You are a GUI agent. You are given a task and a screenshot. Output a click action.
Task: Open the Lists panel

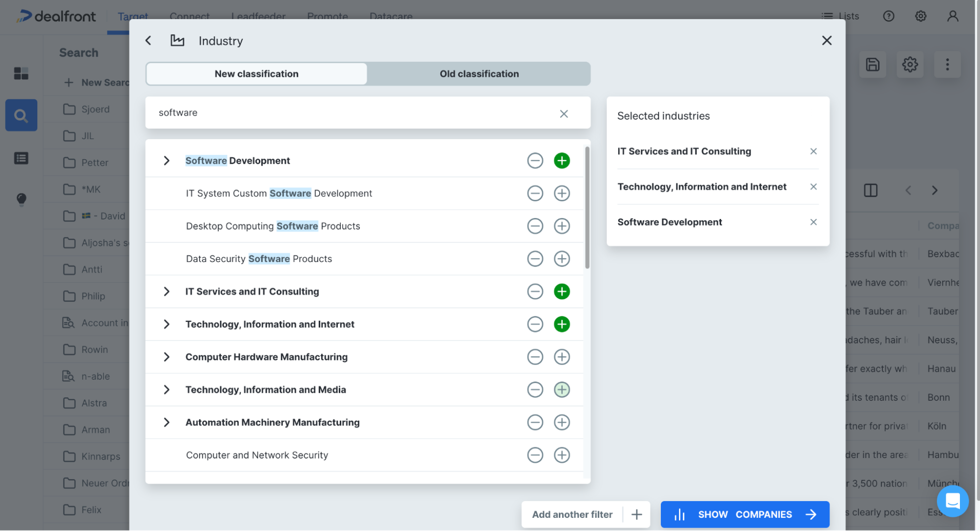pos(840,16)
